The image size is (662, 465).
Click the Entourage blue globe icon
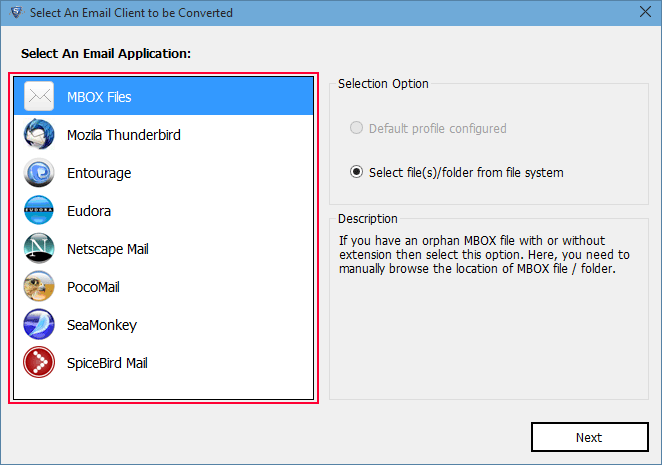(x=39, y=172)
